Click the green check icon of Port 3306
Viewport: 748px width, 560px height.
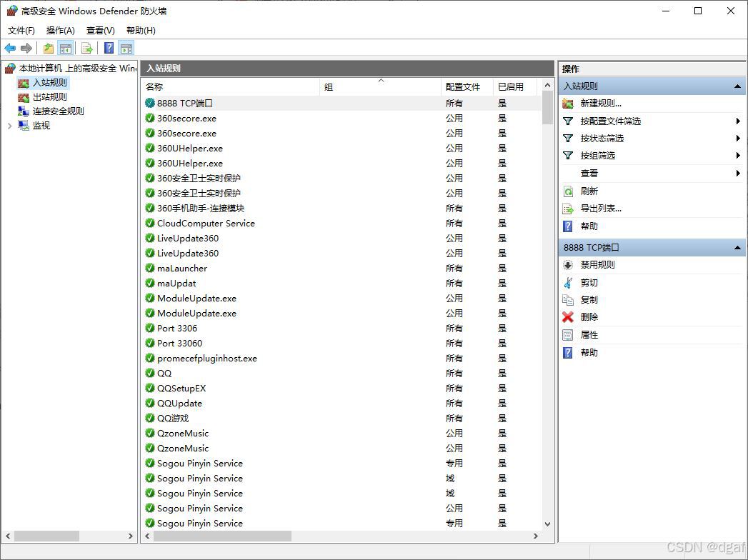click(x=150, y=328)
